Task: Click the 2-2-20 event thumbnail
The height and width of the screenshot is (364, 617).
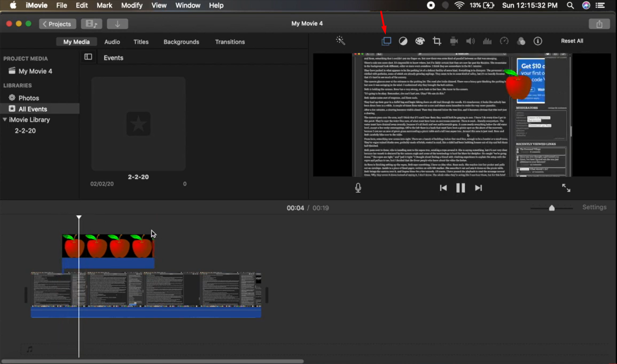Action: 138,124
